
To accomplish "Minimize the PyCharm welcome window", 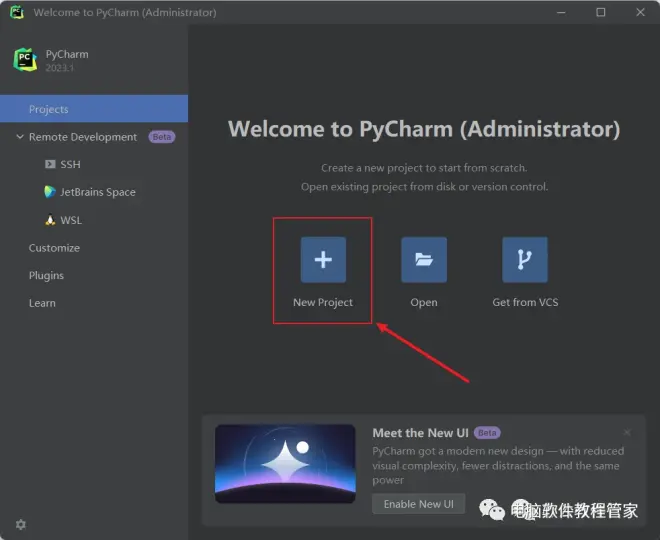I will coord(561,12).
